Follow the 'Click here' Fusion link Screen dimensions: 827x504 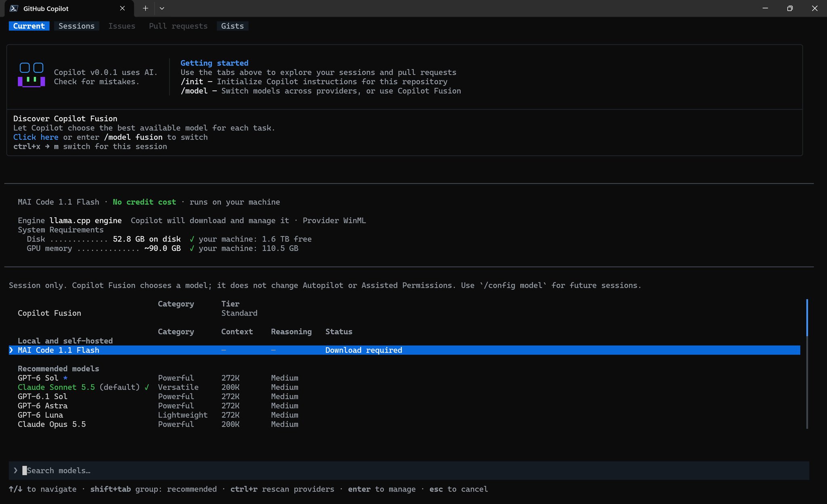(36, 137)
